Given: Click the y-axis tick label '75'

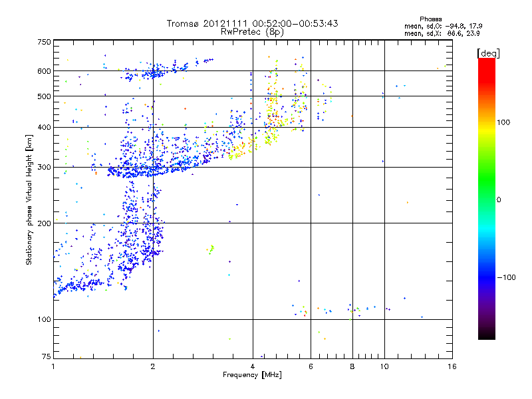Looking at the screenshot, I should point(47,356).
